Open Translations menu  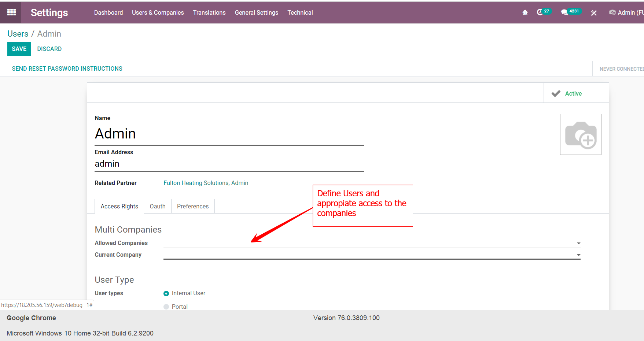pyautogui.click(x=209, y=12)
